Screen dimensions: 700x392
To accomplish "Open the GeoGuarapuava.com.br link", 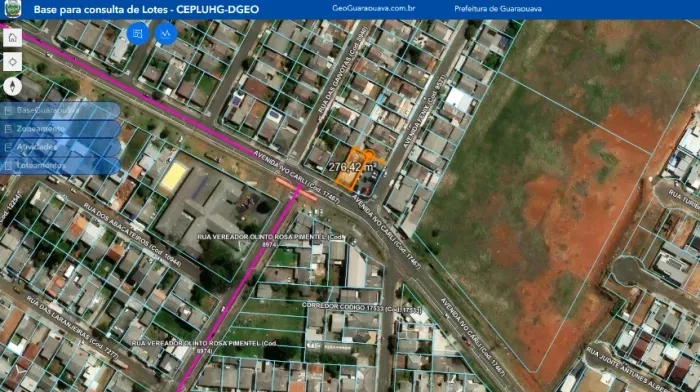I will (x=373, y=8).
